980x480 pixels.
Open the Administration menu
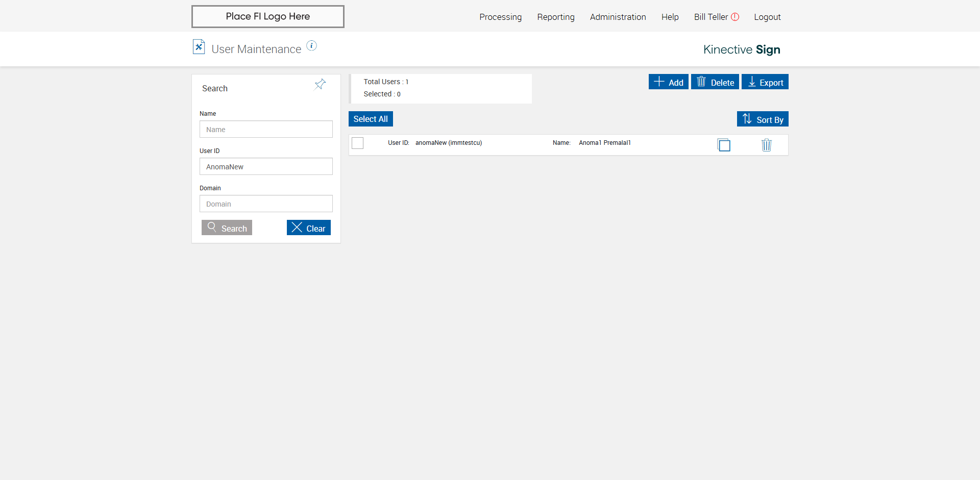[618, 17]
